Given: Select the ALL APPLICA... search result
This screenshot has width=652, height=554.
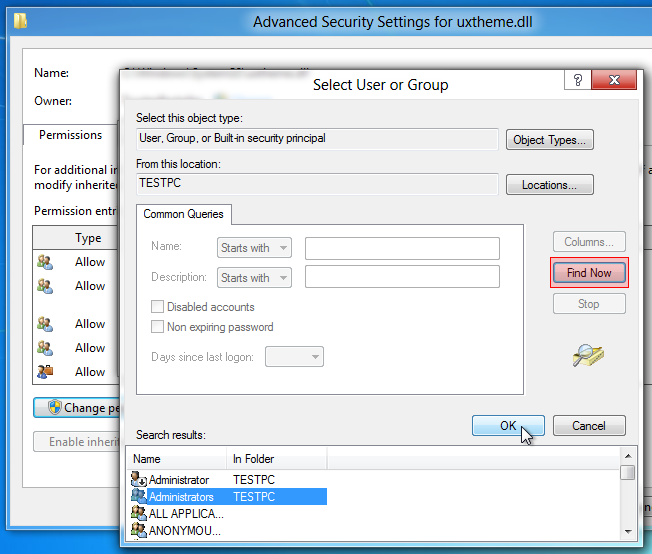Looking at the screenshot, I should 186,514.
